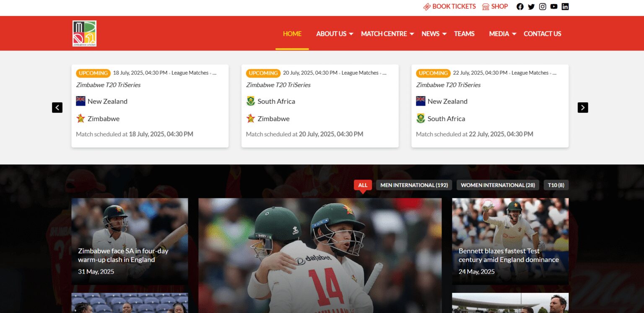Image resolution: width=644 pixels, height=313 pixels.
Task: Open the MATCH CENTRE dropdown
Action: point(412,34)
